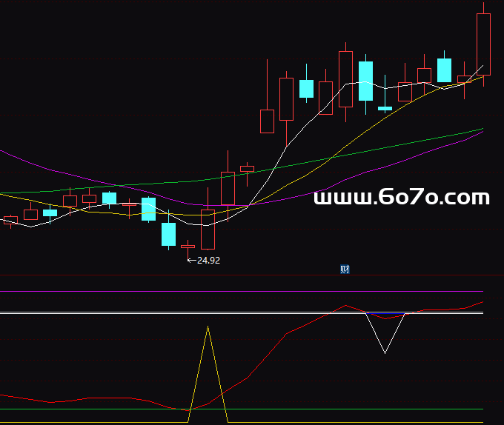Click the horizontal divider between chart and indicator
This screenshot has width=504, height=425.
[x=252, y=275]
